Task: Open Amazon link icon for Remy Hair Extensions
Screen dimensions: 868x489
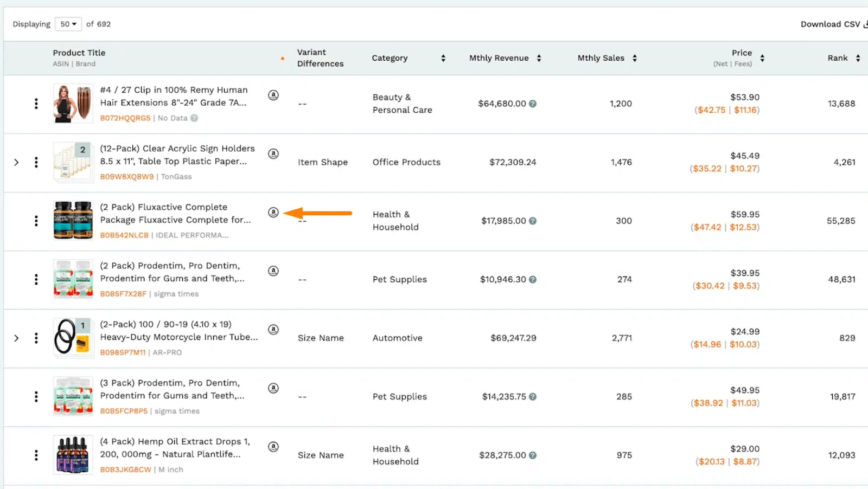Action: 273,95
